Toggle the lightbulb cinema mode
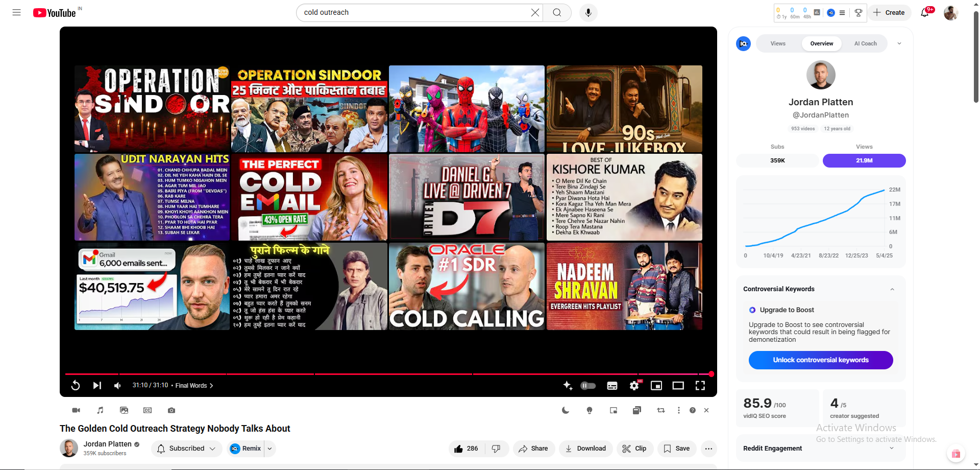 tap(590, 410)
